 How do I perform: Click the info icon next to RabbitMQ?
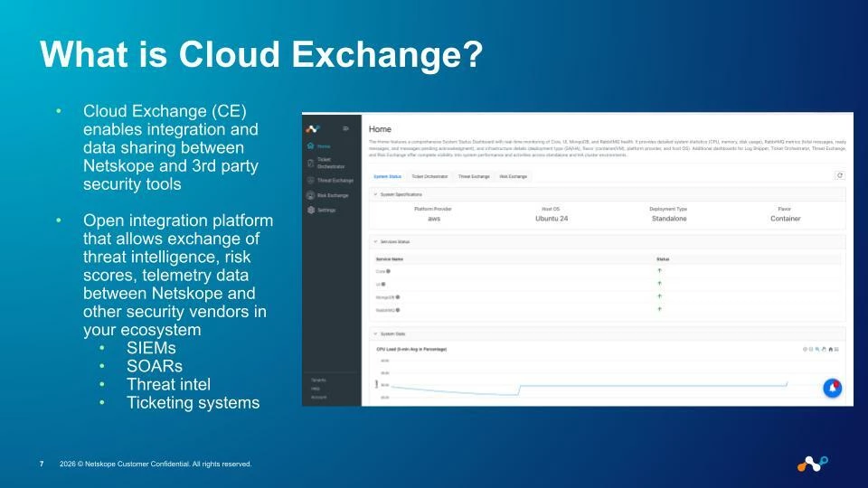[x=398, y=310]
